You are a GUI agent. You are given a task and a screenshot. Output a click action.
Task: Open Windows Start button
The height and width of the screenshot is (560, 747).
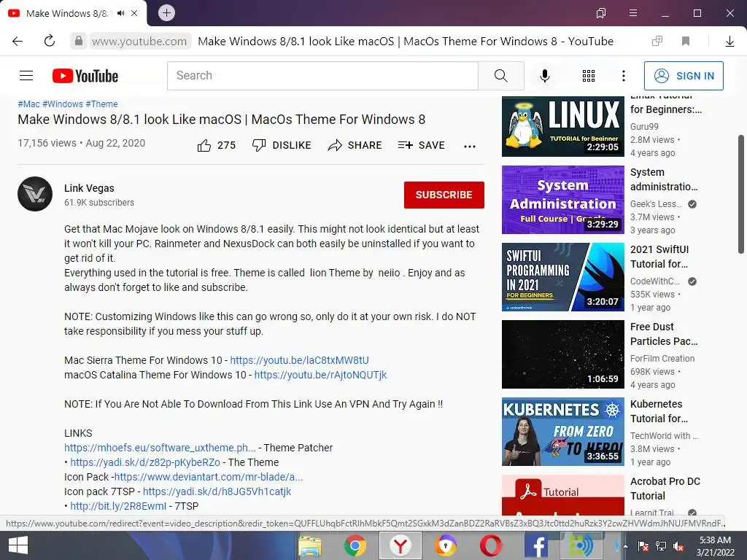pos(18,545)
